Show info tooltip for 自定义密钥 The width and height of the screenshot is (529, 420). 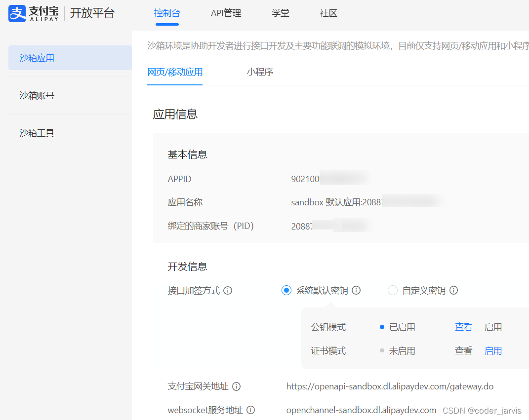tap(454, 290)
